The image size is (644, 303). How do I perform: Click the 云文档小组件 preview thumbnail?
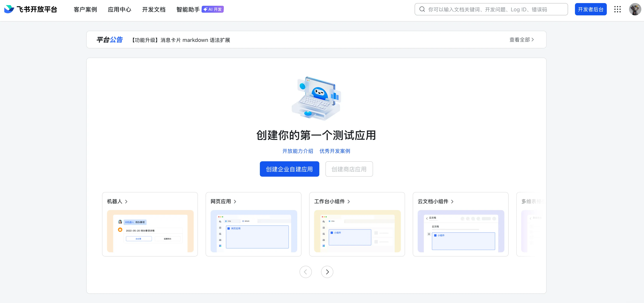pyautogui.click(x=461, y=231)
